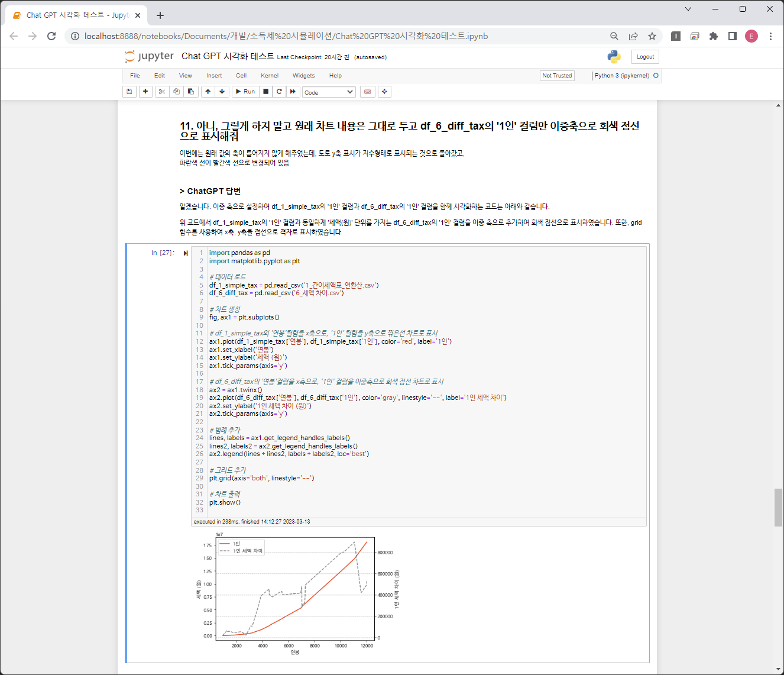
Task: Open the browser zoom magnifier icon
Action: point(614,36)
